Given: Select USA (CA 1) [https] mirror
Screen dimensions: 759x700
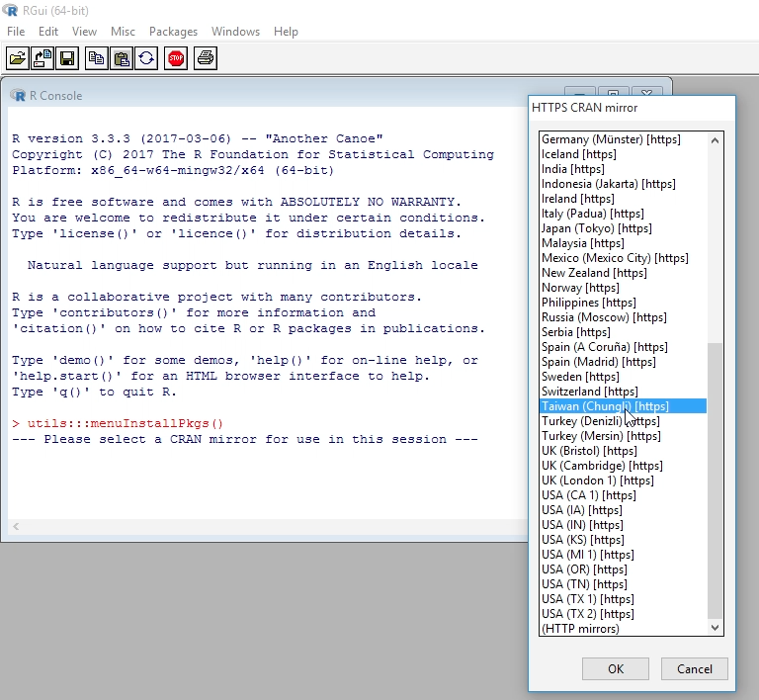Looking at the screenshot, I should 623,495.
